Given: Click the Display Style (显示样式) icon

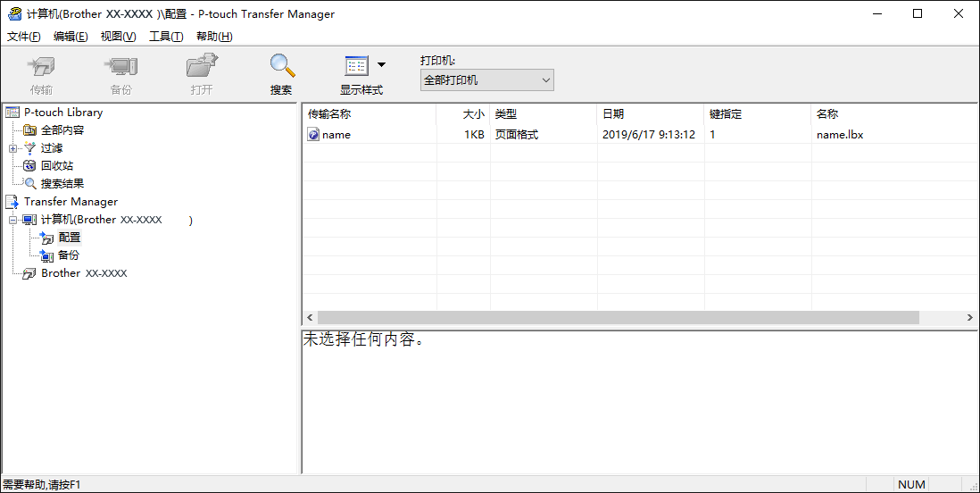Looking at the screenshot, I should tap(357, 66).
